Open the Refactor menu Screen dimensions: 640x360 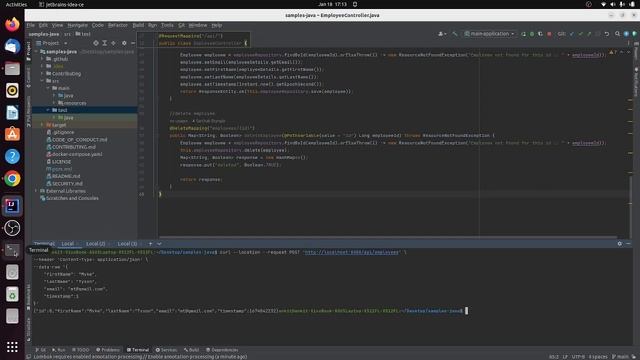(x=118, y=25)
